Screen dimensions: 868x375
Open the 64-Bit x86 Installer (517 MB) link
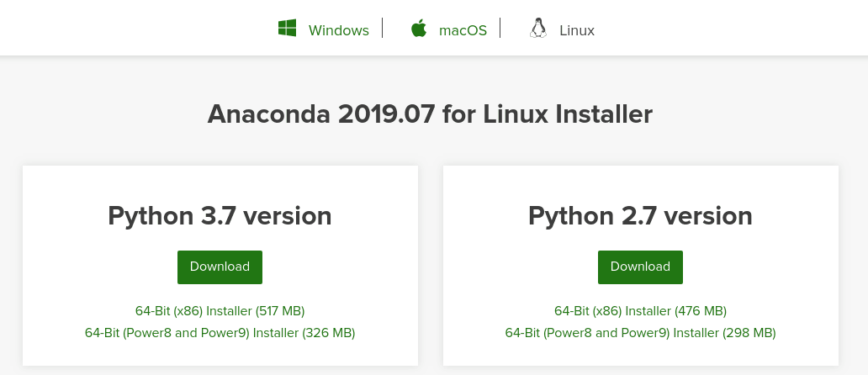pos(220,311)
